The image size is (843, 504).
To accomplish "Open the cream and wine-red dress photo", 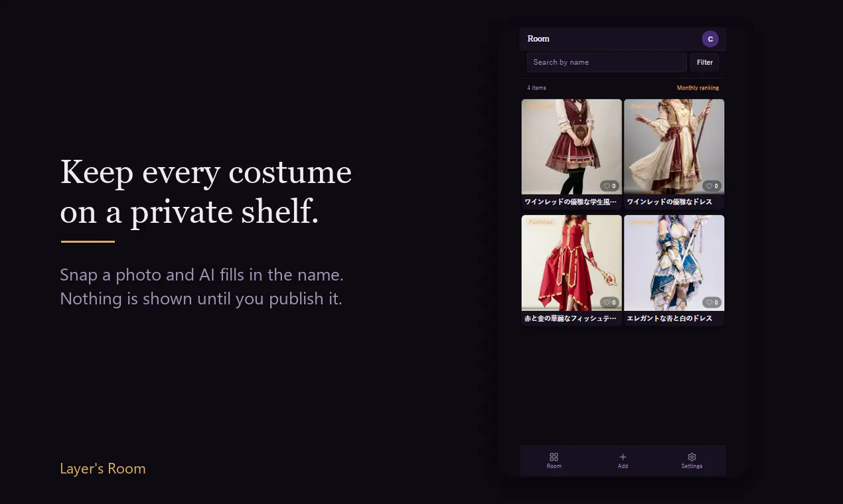I will point(674,147).
